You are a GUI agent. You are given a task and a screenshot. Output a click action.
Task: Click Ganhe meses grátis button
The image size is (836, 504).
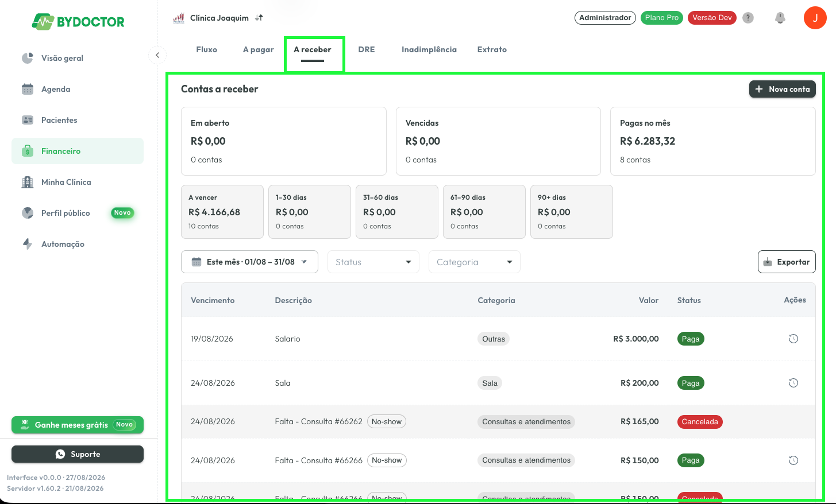78,425
